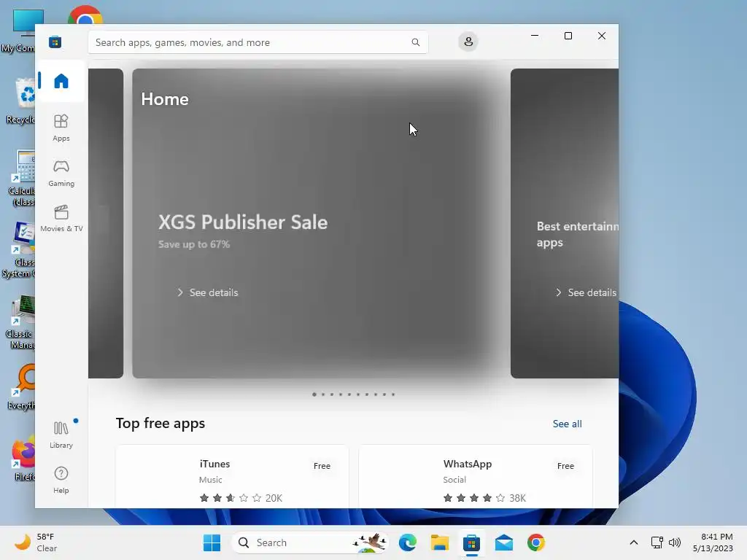Select the Calculator (classic) desktop shortcut

click(21, 179)
